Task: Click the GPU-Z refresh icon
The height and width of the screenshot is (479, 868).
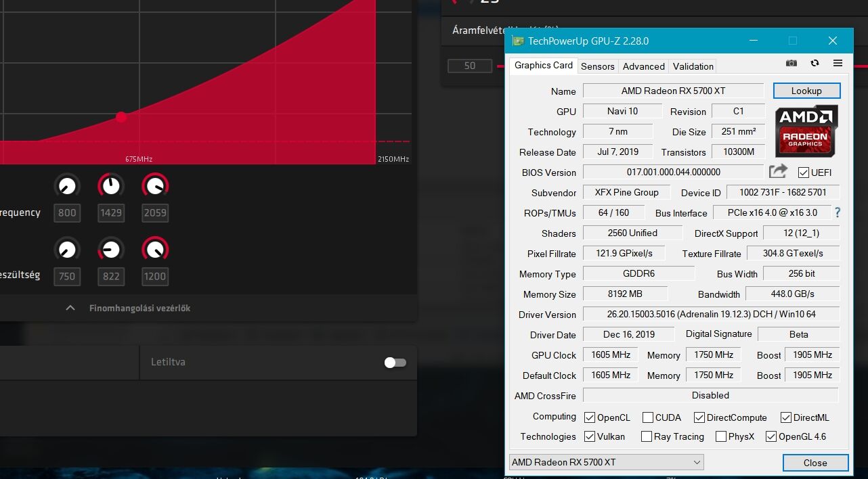Action: (x=815, y=63)
